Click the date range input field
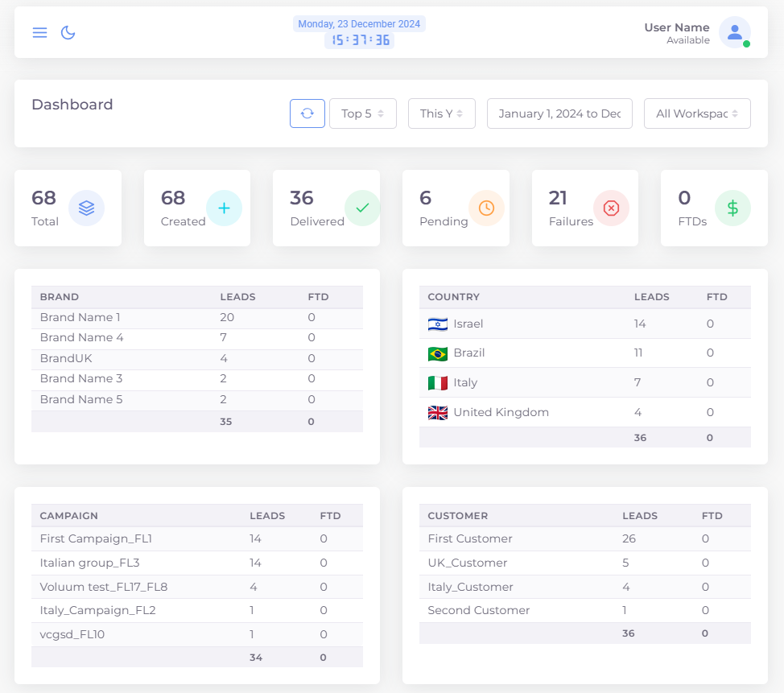The width and height of the screenshot is (784, 693). (x=559, y=113)
